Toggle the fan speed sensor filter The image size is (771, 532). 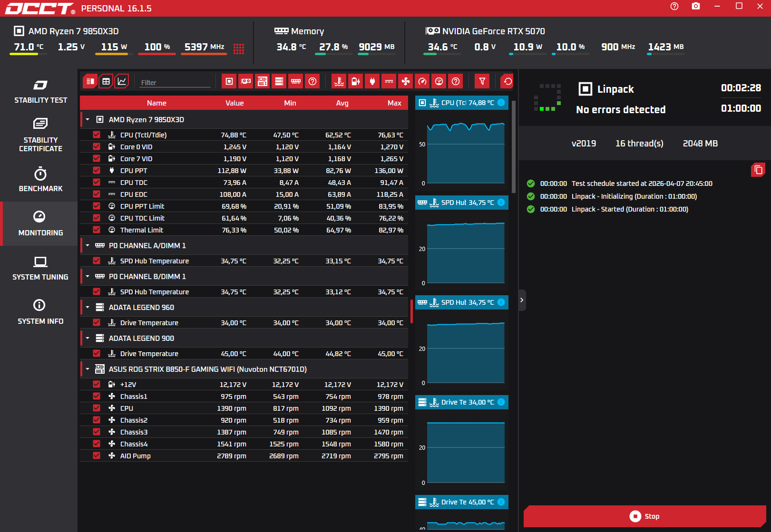[406, 81]
